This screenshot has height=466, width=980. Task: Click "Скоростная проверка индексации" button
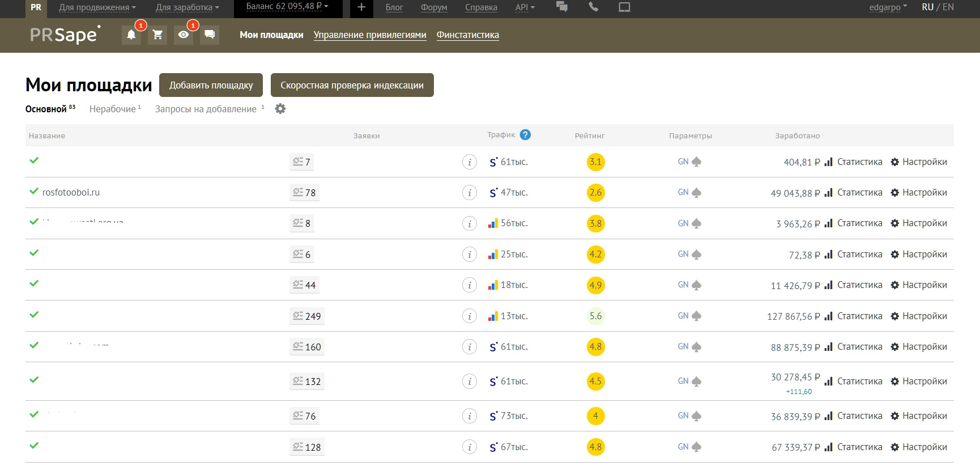(x=352, y=85)
